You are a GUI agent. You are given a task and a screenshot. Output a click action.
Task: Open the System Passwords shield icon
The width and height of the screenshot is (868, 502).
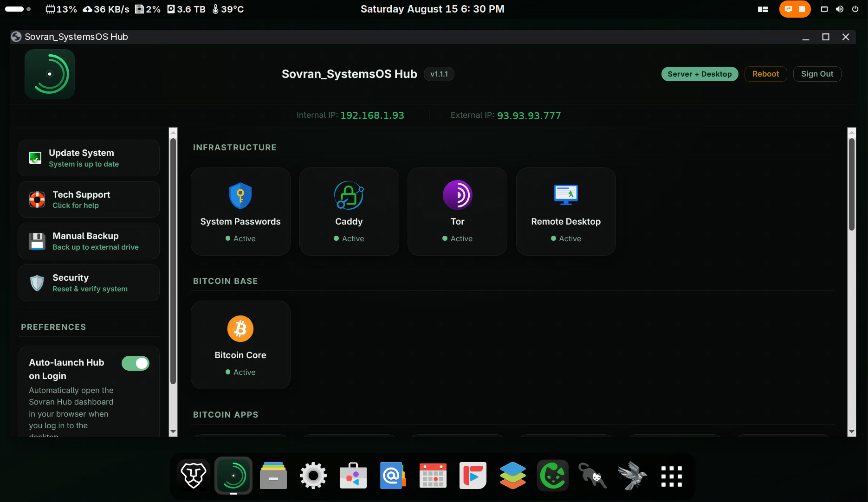coord(240,195)
